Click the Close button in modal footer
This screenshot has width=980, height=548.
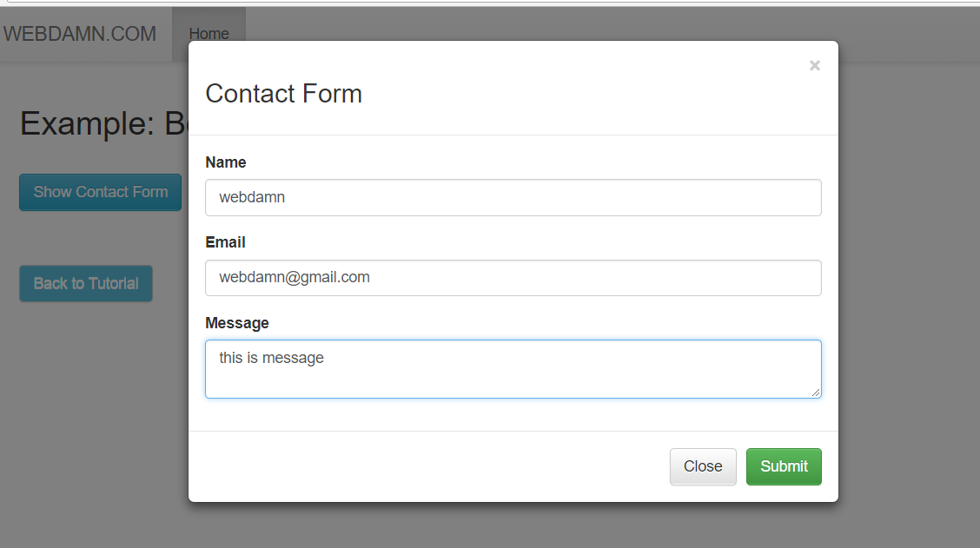coord(703,466)
